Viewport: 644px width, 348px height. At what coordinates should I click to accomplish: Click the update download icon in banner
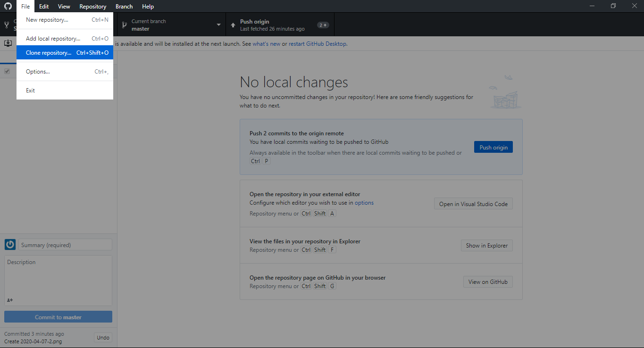[x=8, y=43]
